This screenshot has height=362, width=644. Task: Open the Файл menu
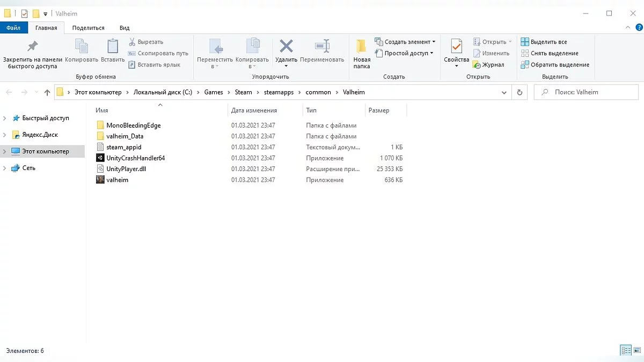click(x=14, y=27)
